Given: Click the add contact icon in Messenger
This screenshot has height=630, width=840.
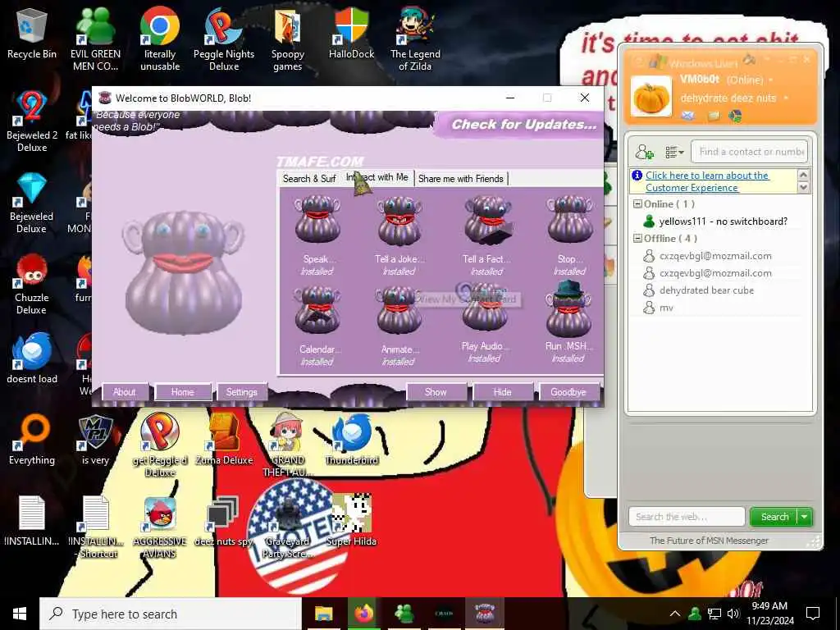Looking at the screenshot, I should point(644,152).
